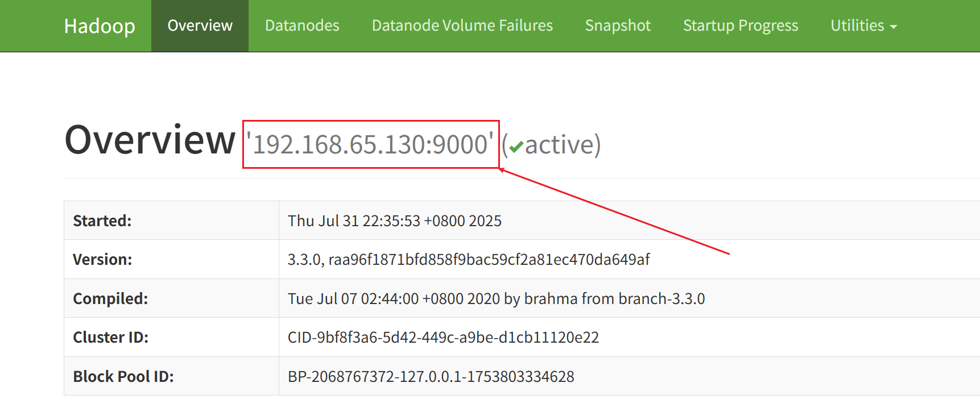Expand the Utilities dropdown caret
The image size is (980, 416).
[894, 27]
